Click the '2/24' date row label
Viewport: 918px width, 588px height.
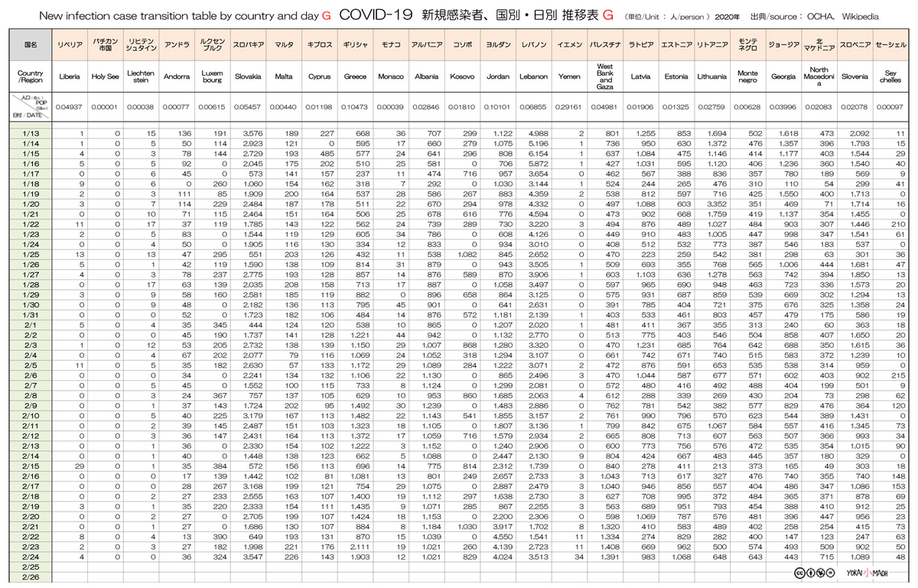(30, 557)
